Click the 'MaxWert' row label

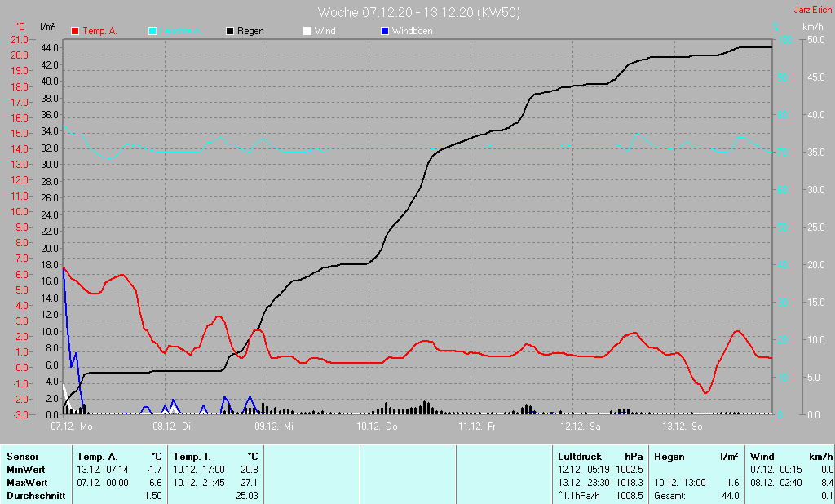pyautogui.click(x=27, y=482)
